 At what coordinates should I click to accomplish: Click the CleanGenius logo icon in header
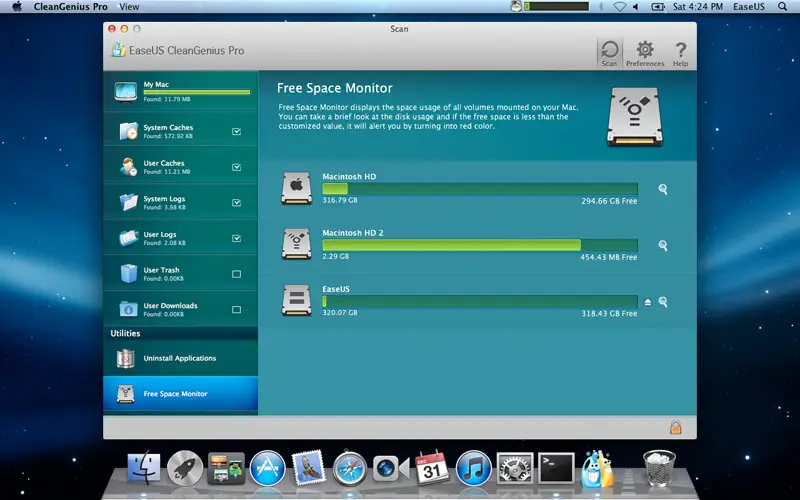(118, 50)
